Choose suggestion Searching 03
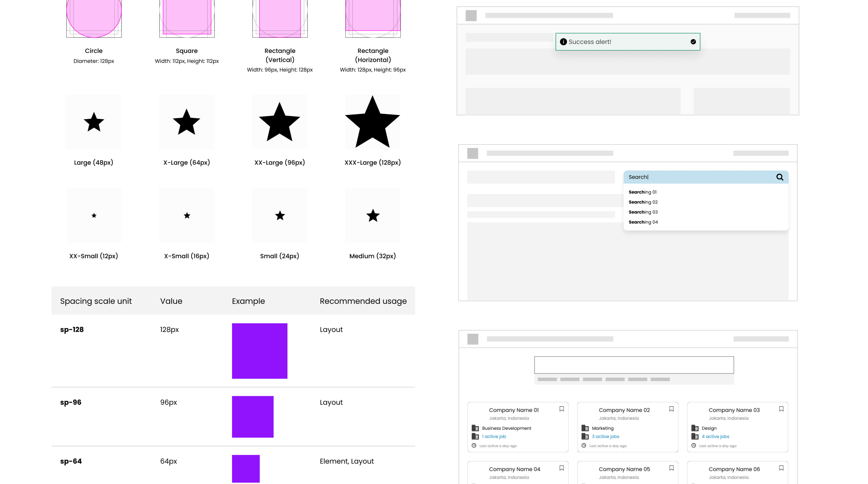The height and width of the screenshot is (484, 868). [x=643, y=212]
